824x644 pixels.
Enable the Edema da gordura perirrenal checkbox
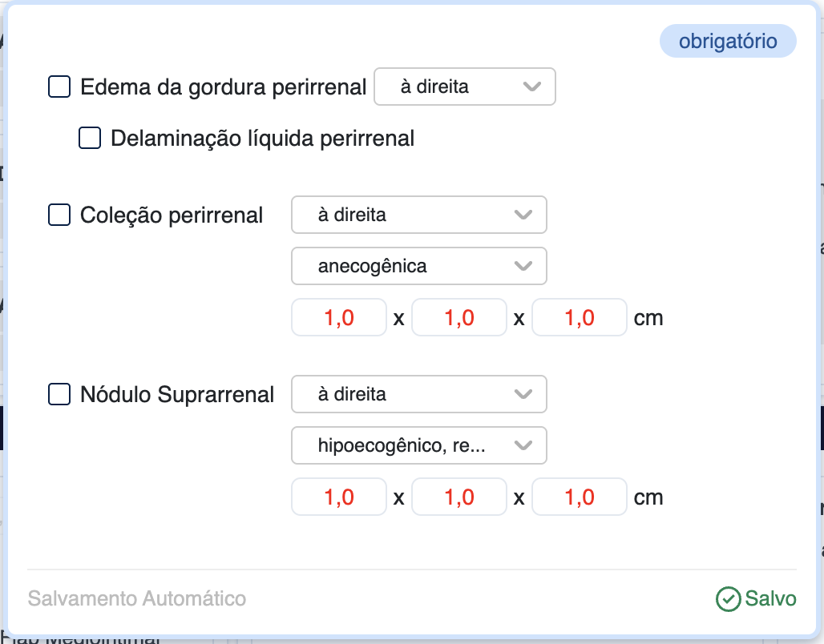point(60,87)
